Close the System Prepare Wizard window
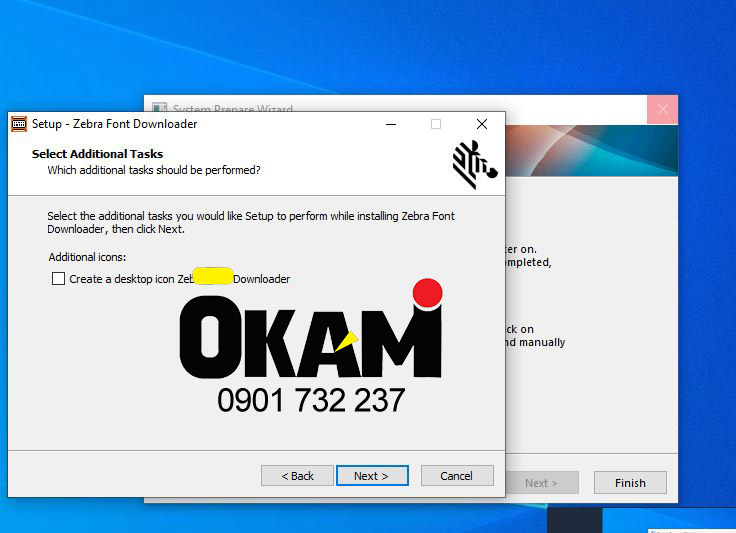736x533 pixels. (x=662, y=109)
